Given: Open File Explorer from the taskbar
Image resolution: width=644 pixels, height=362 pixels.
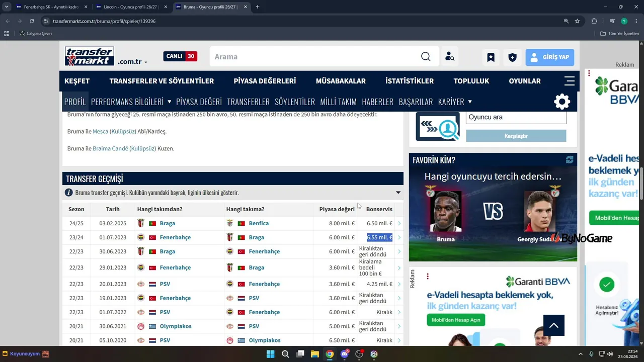Looking at the screenshot, I should [314, 354].
